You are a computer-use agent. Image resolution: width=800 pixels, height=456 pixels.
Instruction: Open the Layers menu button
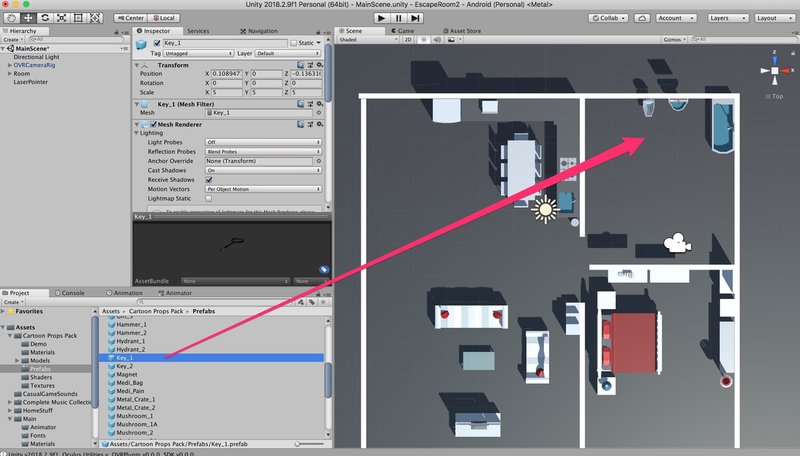pos(728,18)
